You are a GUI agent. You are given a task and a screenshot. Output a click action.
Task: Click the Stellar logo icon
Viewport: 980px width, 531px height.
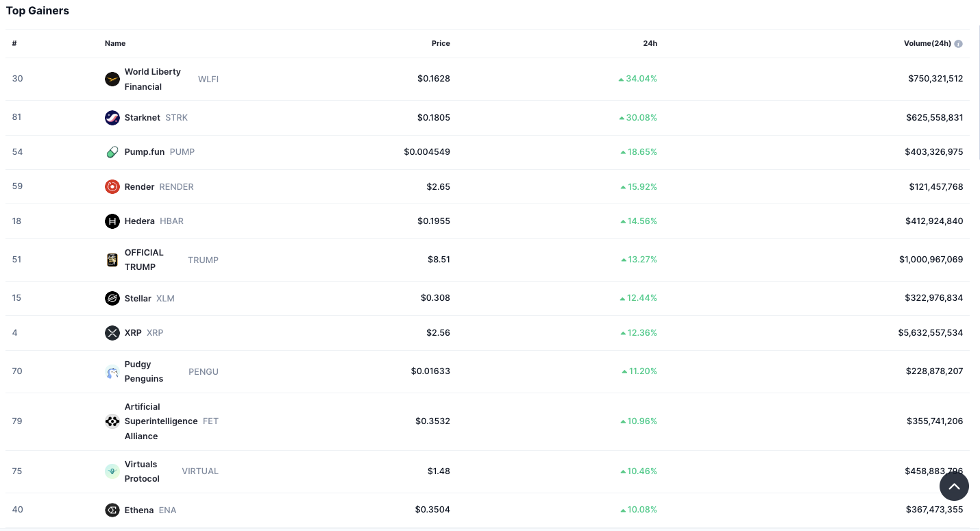click(112, 298)
